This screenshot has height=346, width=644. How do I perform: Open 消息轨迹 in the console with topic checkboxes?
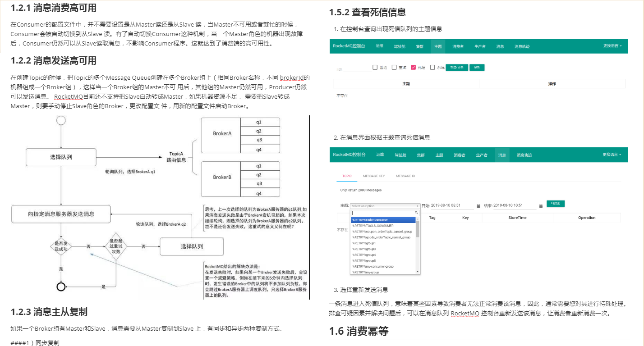(x=522, y=46)
